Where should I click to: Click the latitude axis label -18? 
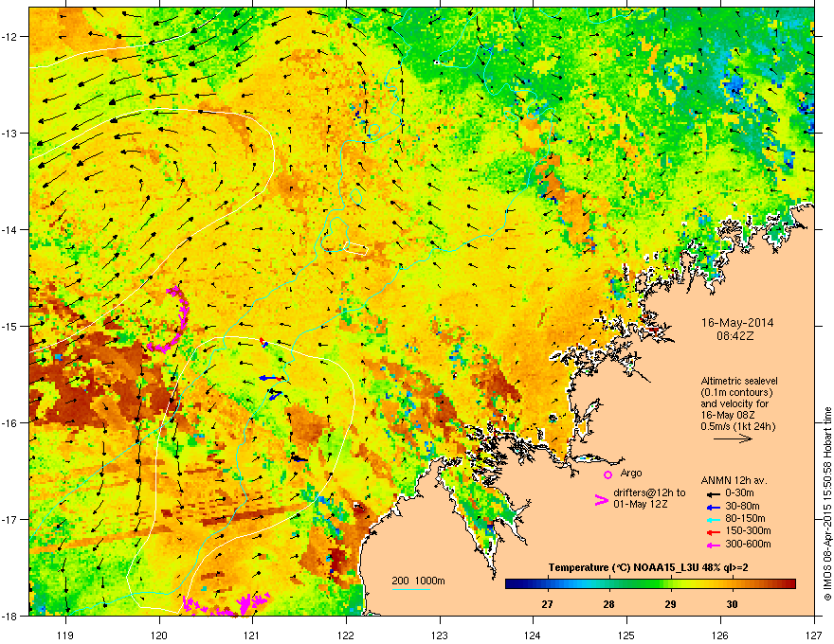(9, 616)
